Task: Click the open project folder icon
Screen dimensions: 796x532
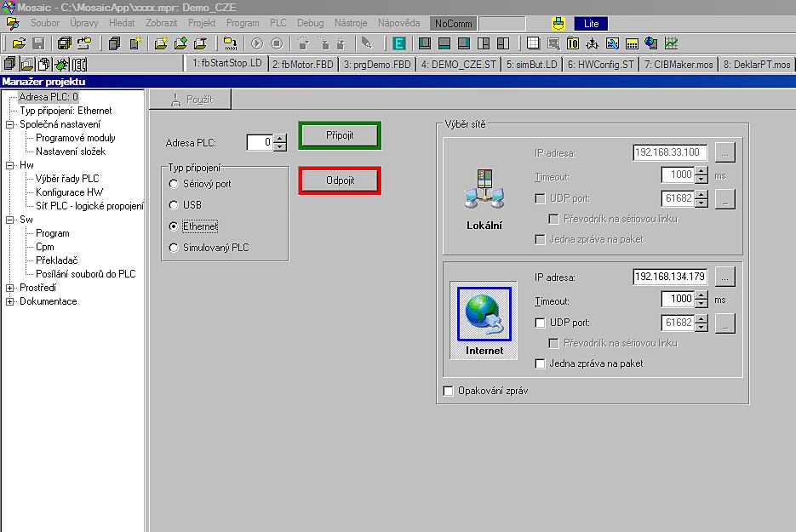Action: [18, 43]
